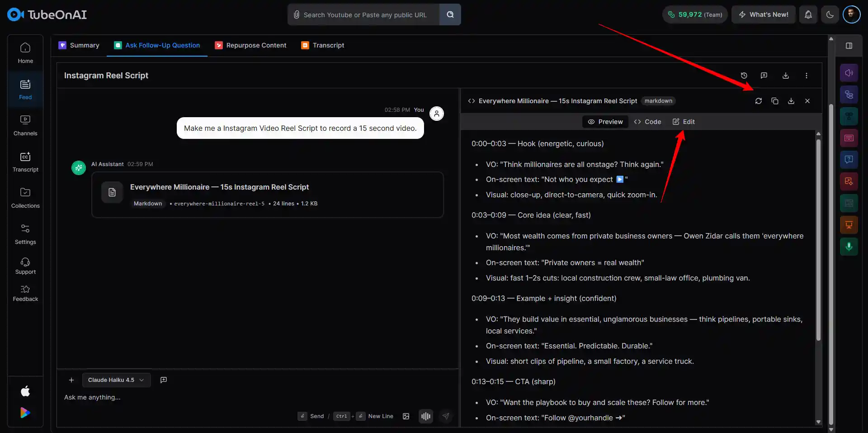Send the message with paper plane

pos(446,416)
